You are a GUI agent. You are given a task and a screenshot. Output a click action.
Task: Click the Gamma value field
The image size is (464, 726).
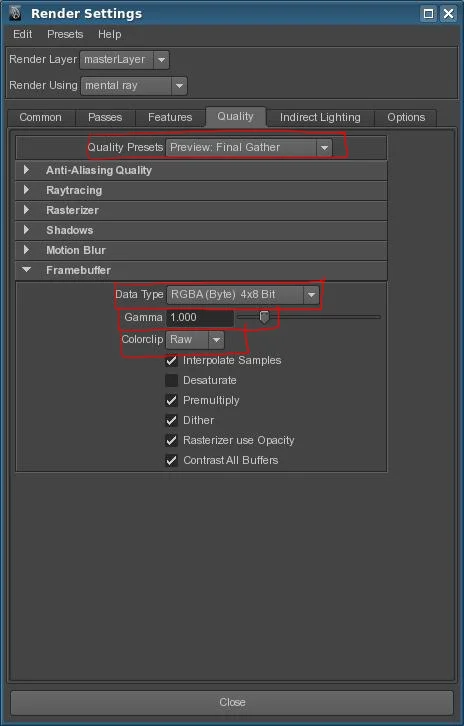pyautogui.click(x=200, y=318)
